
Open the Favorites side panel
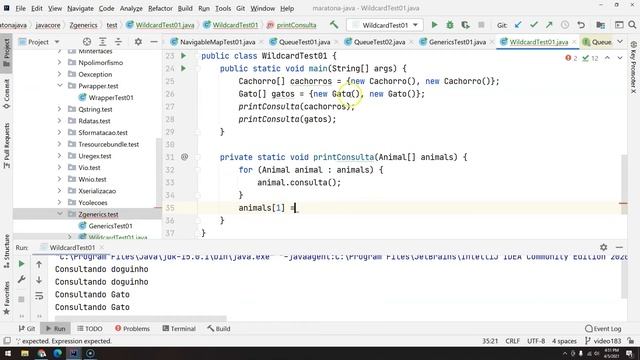point(7,298)
